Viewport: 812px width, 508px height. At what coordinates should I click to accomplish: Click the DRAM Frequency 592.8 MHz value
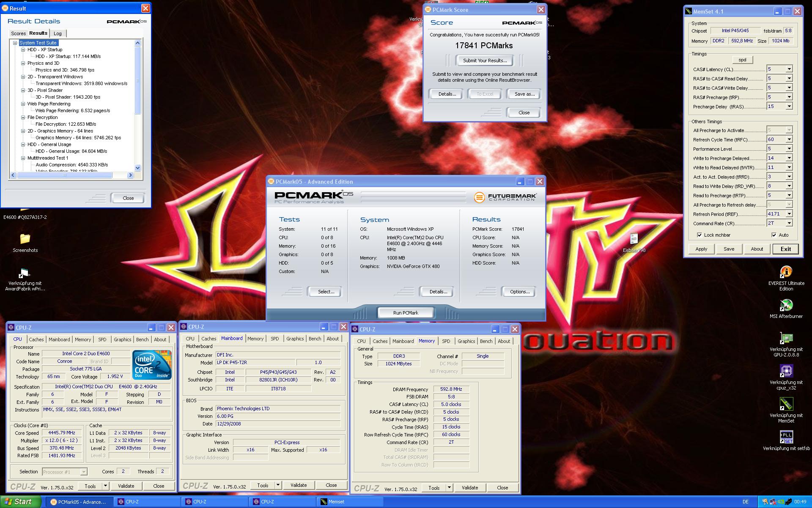point(451,389)
